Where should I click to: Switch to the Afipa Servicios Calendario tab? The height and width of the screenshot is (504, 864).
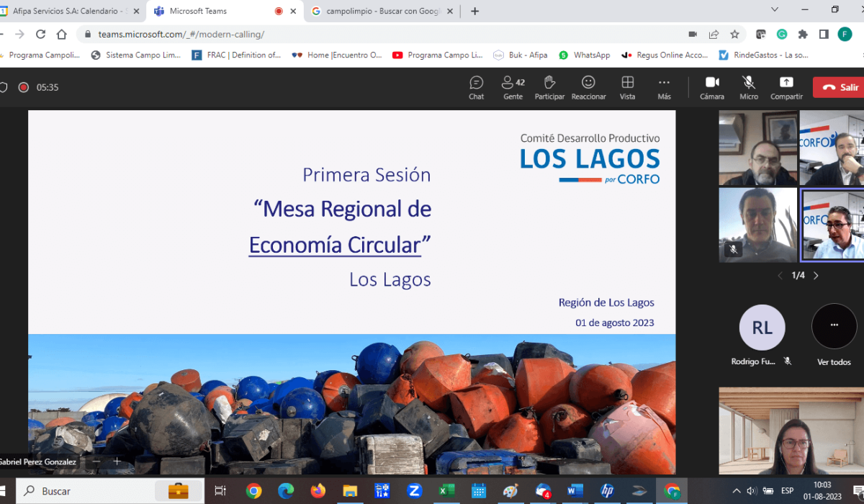point(68,11)
